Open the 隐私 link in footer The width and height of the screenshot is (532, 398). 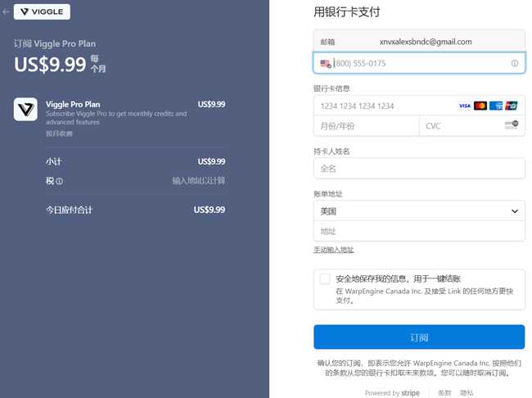(467, 392)
